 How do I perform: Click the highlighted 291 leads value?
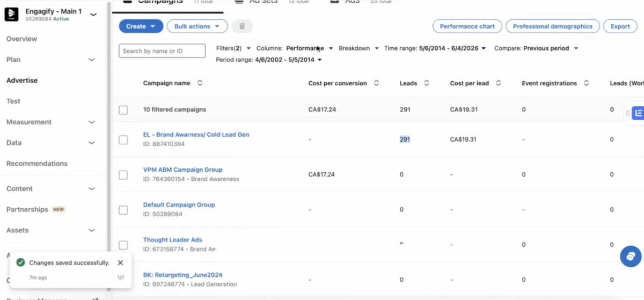click(405, 140)
